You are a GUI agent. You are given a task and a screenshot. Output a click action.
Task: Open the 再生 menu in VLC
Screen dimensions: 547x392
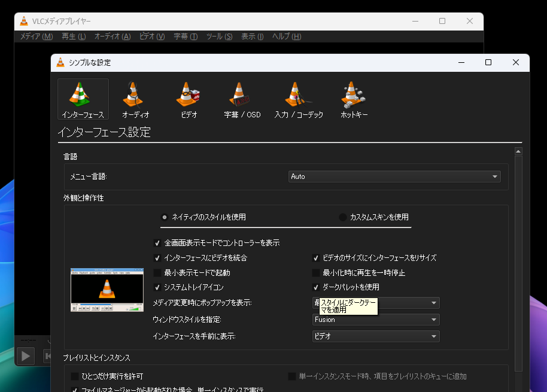click(x=72, y=36)
